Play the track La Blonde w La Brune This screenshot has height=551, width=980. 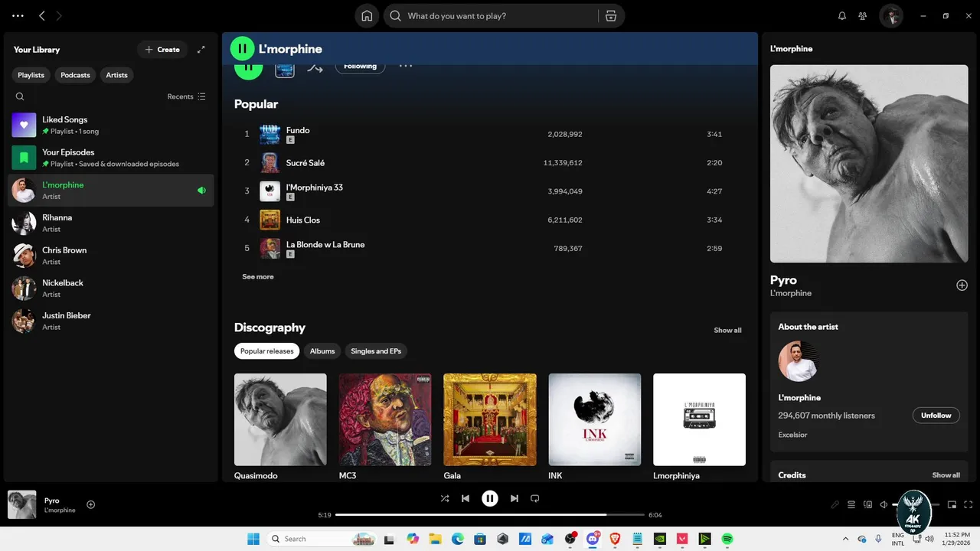(490, 248)
